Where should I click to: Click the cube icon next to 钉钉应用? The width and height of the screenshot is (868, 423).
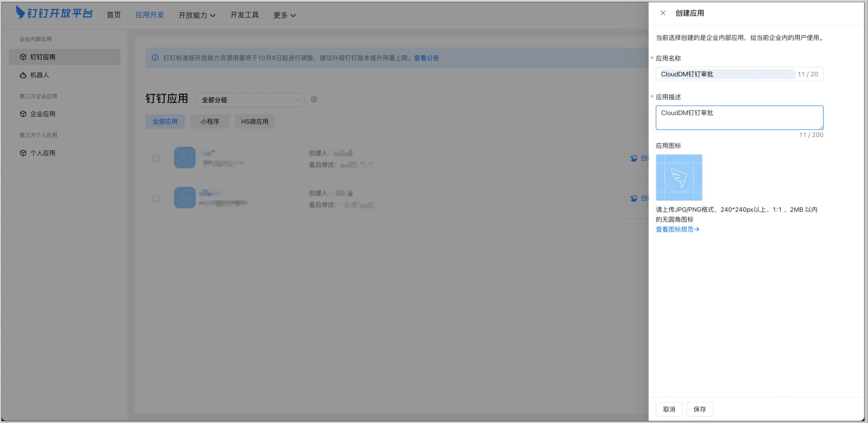coord(23,57)
